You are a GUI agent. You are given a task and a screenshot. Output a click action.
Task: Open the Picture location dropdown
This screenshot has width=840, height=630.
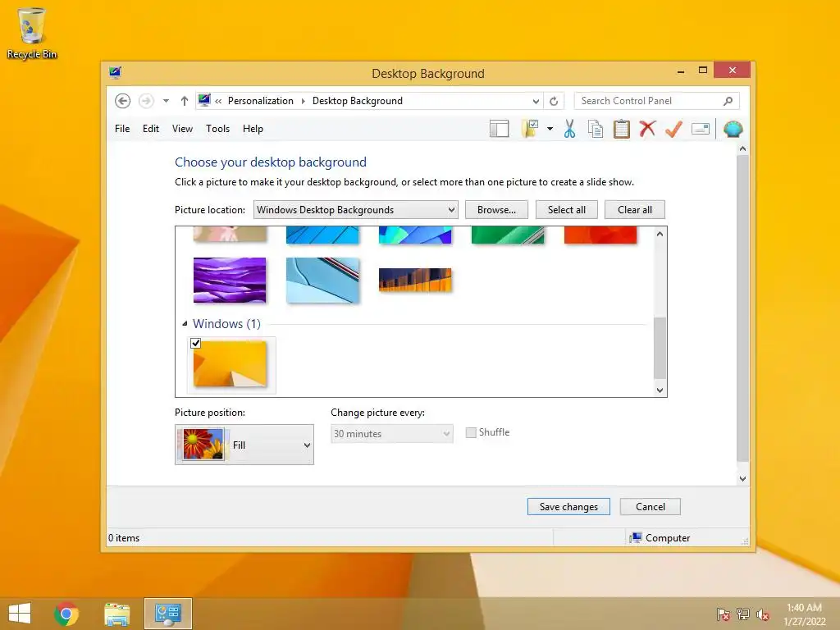point(355,209)
